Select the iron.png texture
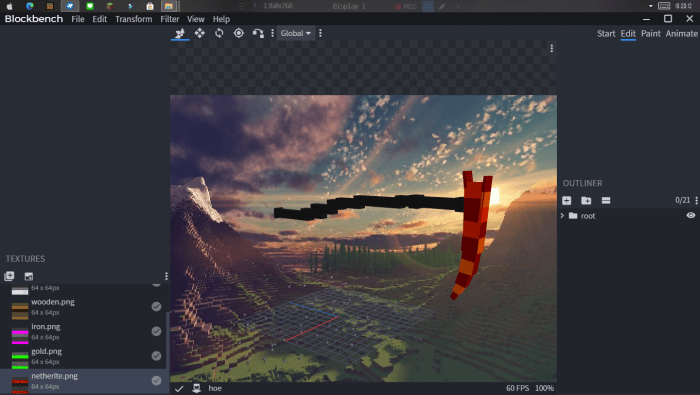700x395 pixels. [x=84, y=332]
